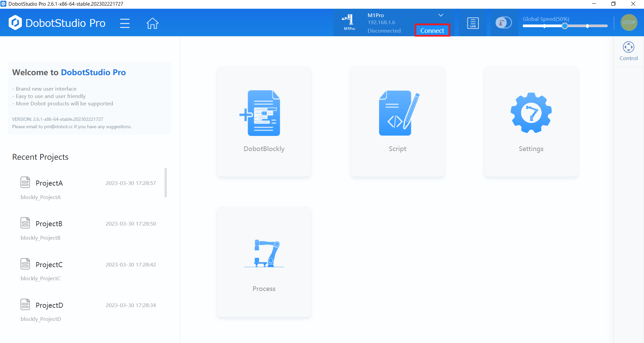644x343 pixels.
Task: Click the Recent Projects heading
Action: point(40,157)
